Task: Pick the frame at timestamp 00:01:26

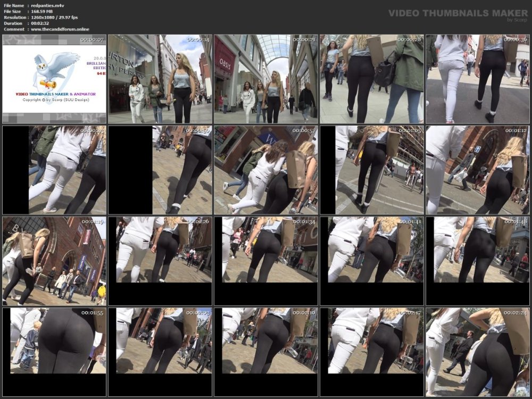Action: pos(160,261)
